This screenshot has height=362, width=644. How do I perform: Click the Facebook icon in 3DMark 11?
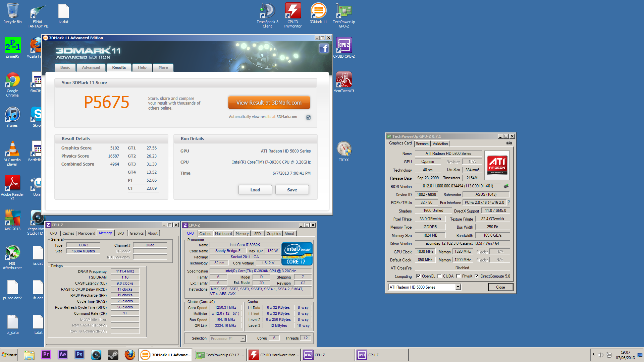324,49
